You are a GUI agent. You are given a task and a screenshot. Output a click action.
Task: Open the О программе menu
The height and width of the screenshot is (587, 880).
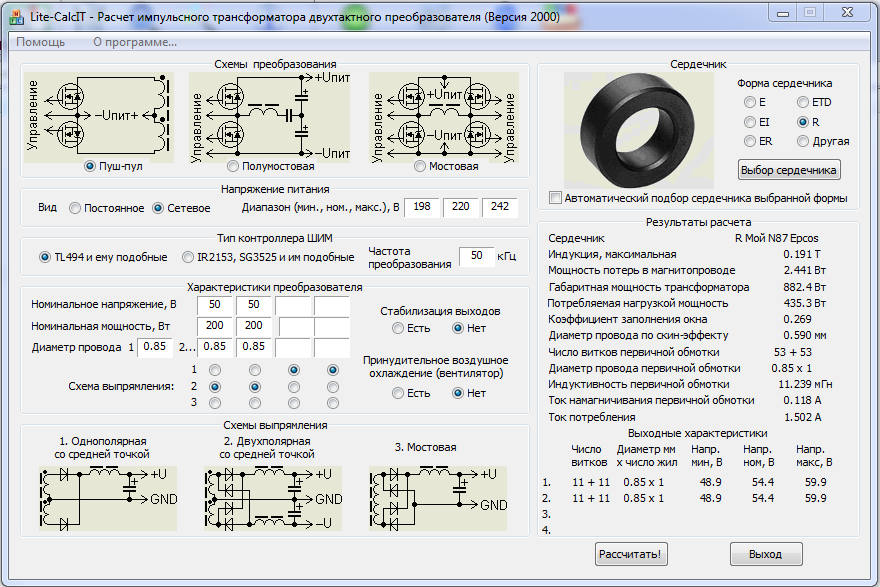coord(134,42)
